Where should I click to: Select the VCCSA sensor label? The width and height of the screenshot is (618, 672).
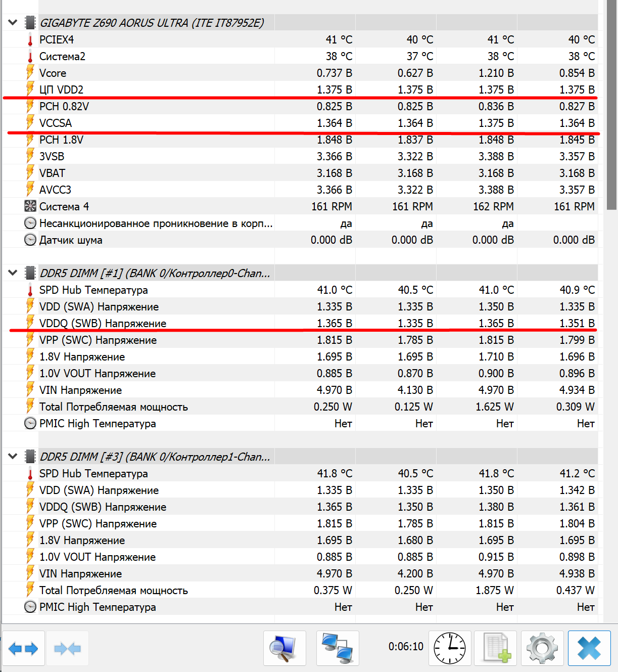[56, 123]
